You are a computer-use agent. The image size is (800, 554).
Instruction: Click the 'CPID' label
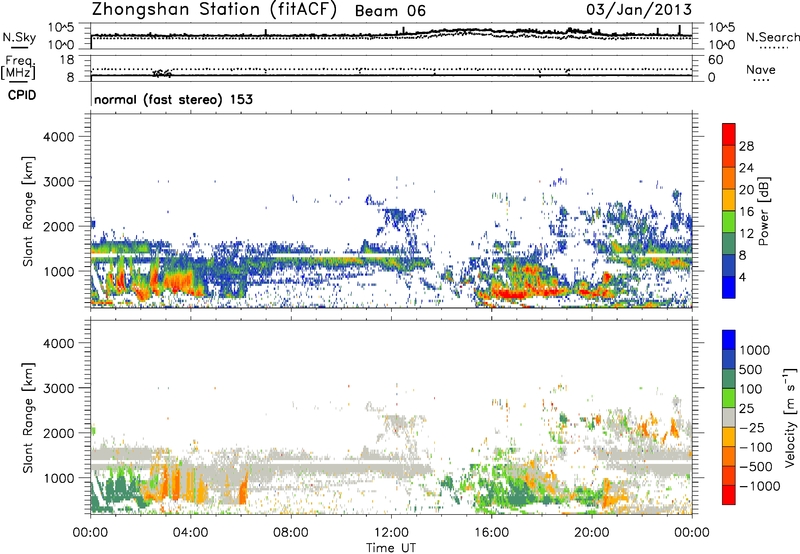click(22, 95)
